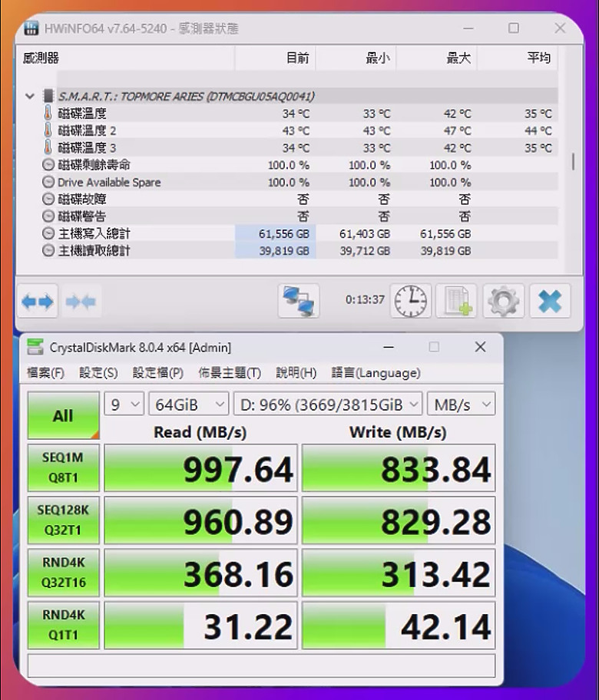Screen dimensions: 599x700
Task: Open the drive selection dropdown D: 96%
Action: point(328,405)
